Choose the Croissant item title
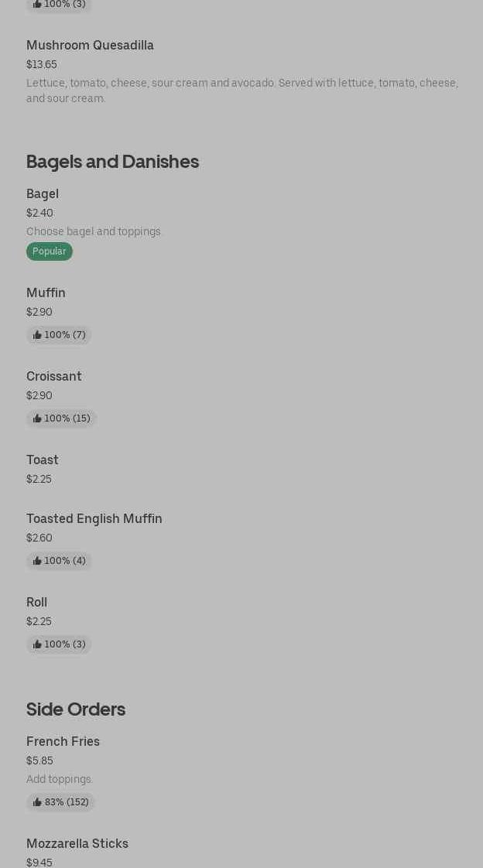The width and height of the screenshot is (483, 868). tap(54, 377)
